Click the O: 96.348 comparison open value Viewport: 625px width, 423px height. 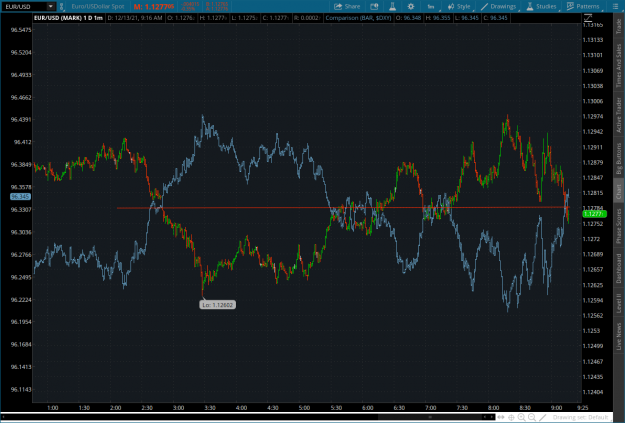[409, 18]
